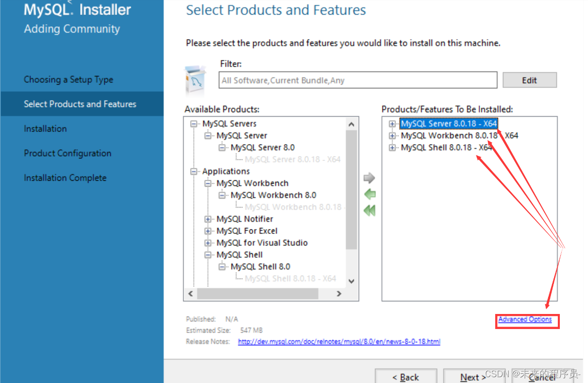This screenshot has height=383, width=588.
Task: Click MySQL Notifier label in tree
Action: [245, 219]
